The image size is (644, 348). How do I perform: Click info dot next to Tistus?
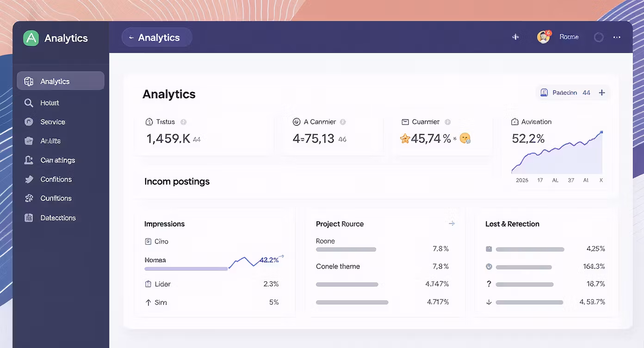tap(183, 122)
